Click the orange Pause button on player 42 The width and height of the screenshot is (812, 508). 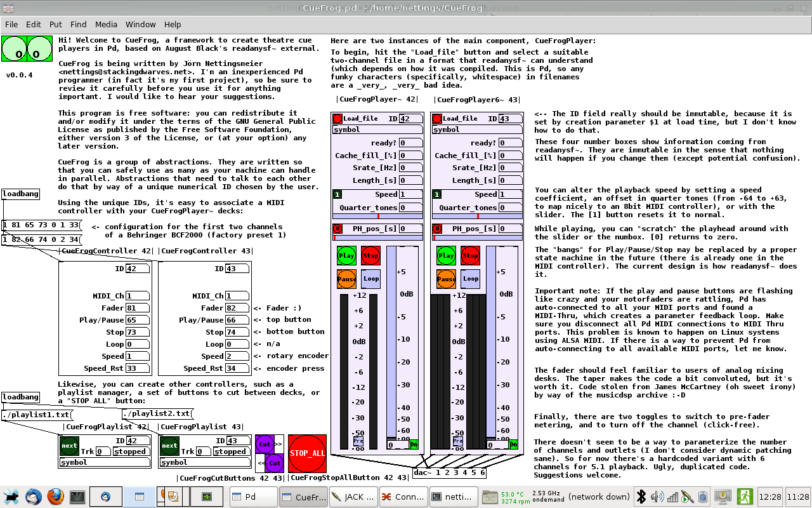pos(346,279)
